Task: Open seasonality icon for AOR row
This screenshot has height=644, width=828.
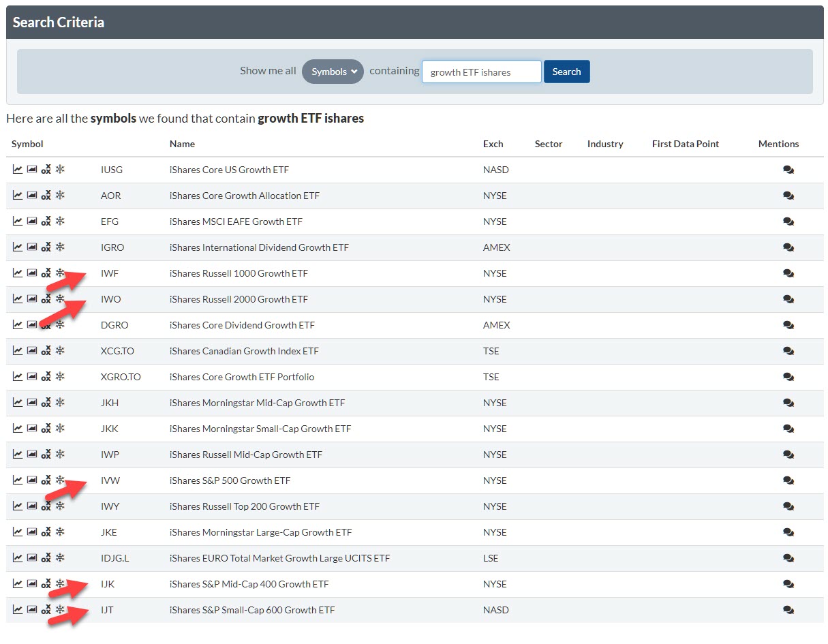Action: (x=60, y=196)
